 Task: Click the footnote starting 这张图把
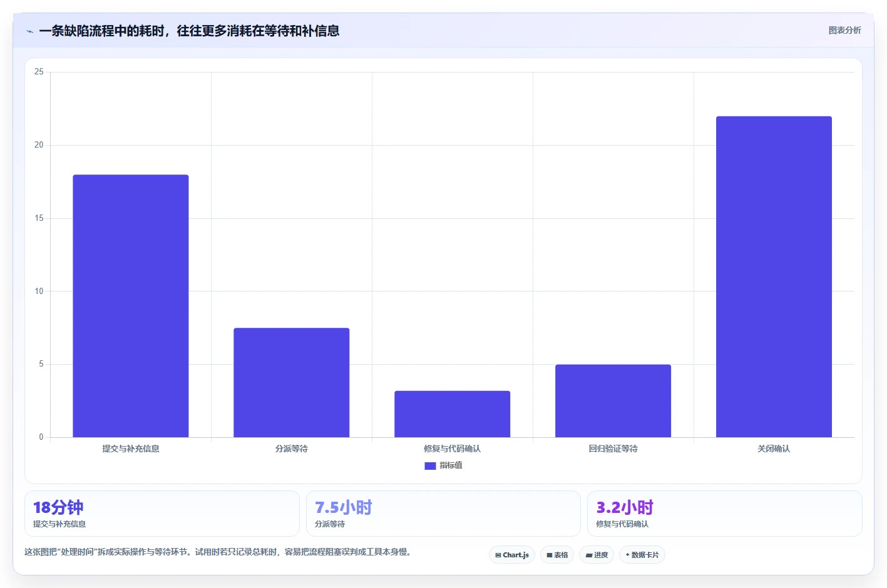[x=218, y=552]
